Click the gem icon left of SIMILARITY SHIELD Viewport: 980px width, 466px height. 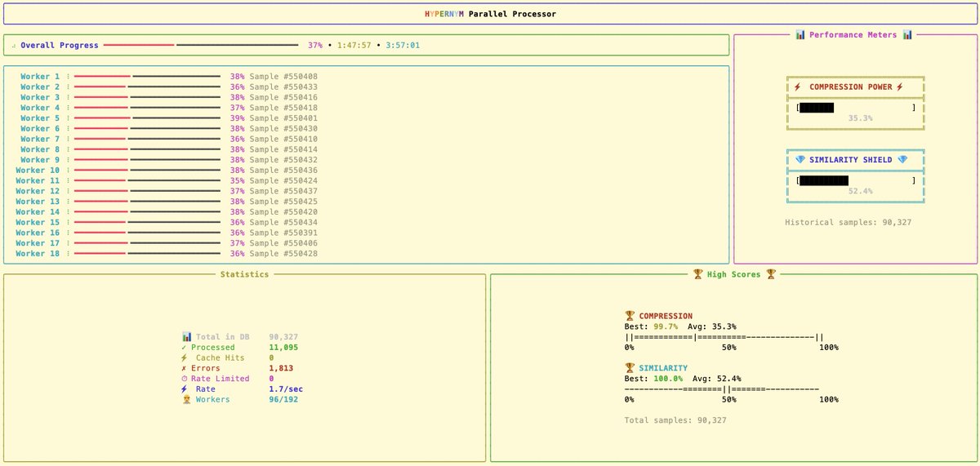[x=800, y=160]
